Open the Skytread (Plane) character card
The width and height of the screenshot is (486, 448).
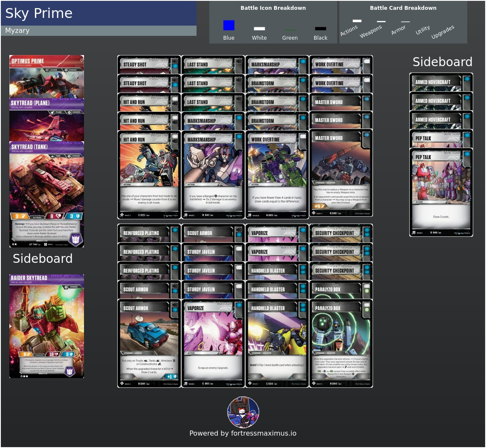coord(46,119)
